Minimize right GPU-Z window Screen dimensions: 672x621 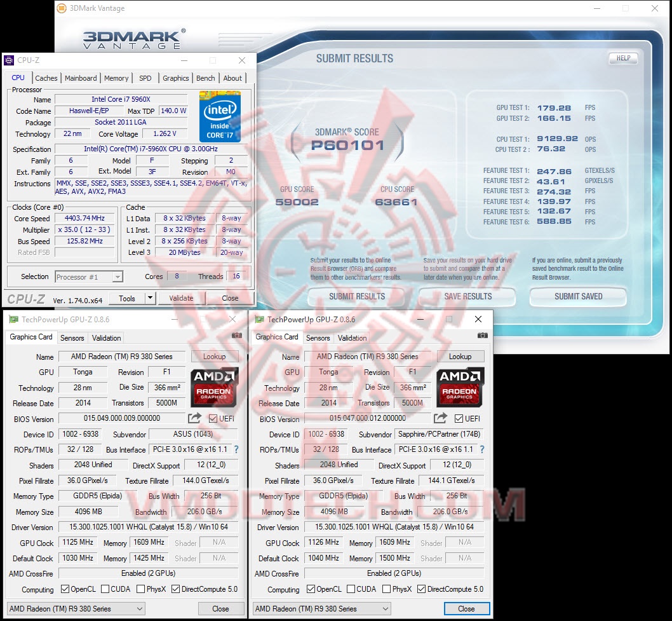click(420, 320)
